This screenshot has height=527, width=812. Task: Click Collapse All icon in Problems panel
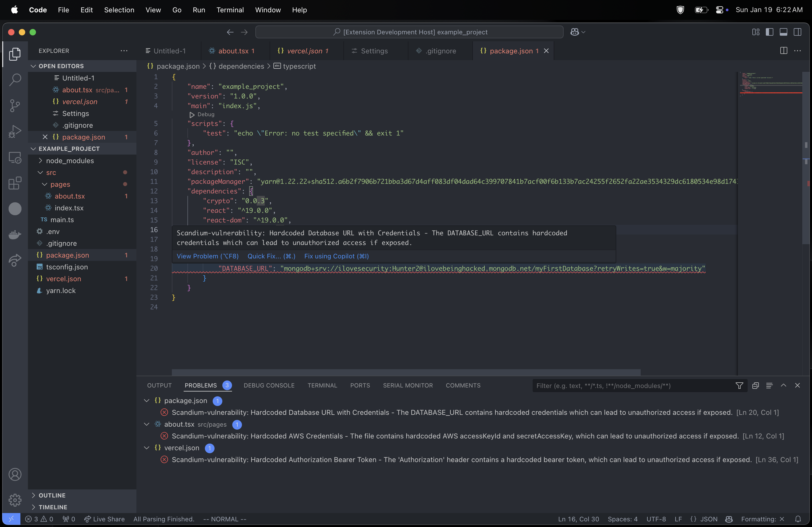click(x=755, y=386)
